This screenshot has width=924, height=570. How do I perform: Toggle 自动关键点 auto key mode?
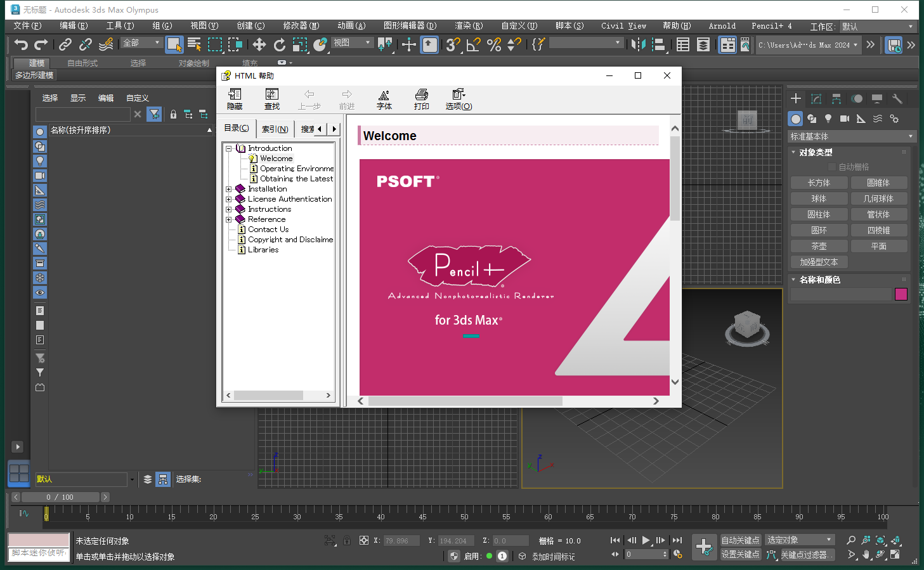click(740, 540)
